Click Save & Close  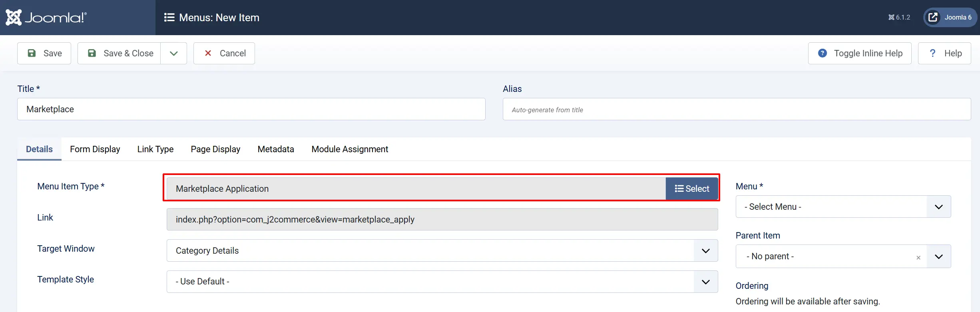pyautogui.click(x=119, y=53)
